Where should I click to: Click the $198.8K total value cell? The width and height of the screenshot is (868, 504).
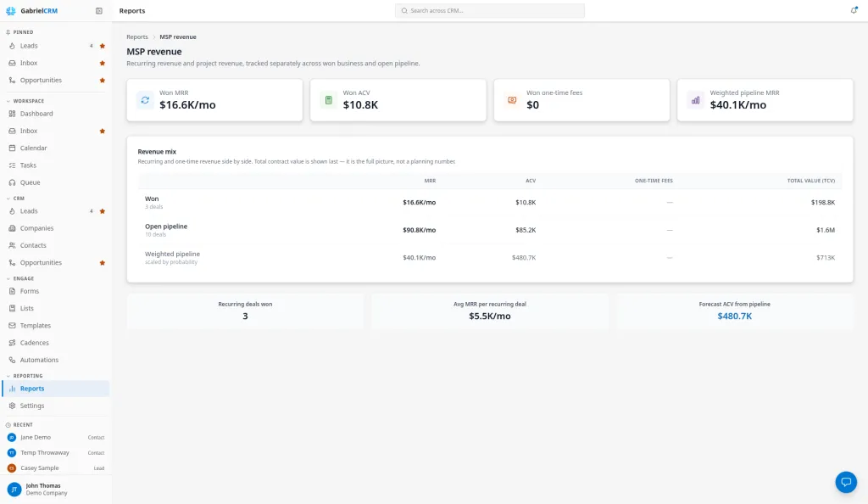coord(822,203)
